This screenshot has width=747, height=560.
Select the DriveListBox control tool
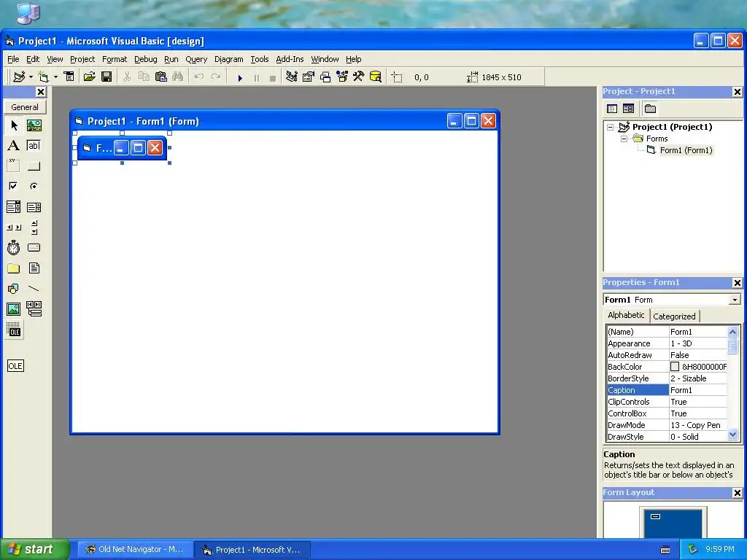point(34,248)
